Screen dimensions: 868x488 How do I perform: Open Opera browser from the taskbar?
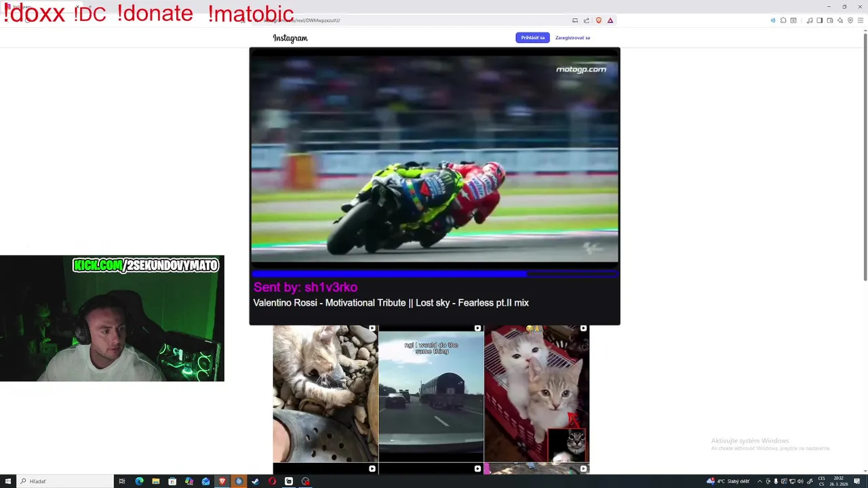pyautogui.click(x=272, y=481)
